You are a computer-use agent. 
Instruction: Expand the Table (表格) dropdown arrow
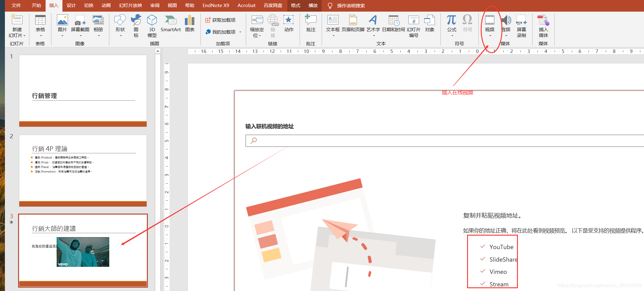(40, 35)
